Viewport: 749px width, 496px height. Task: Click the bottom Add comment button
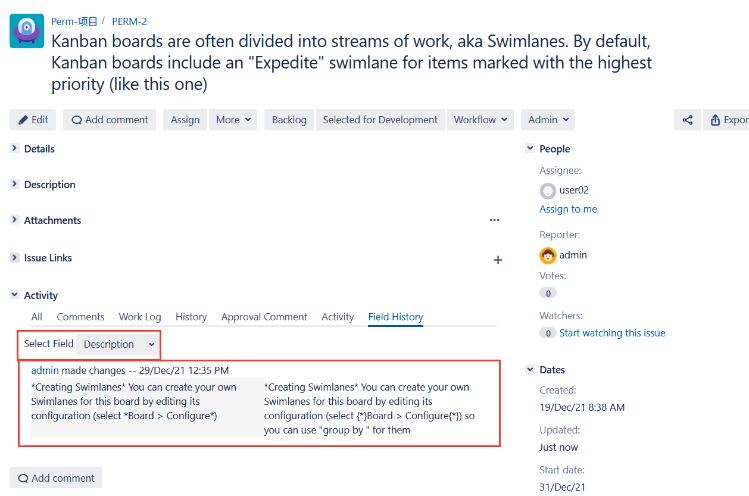tap(56, 478)
